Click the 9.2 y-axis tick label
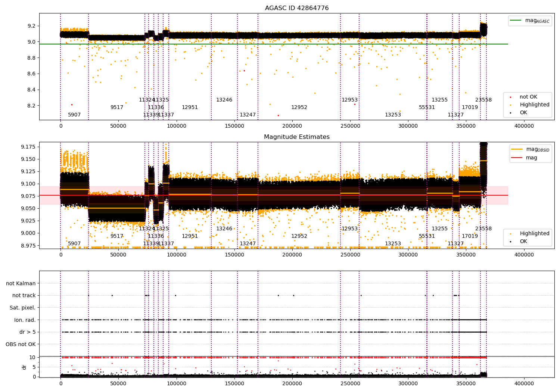The image size is (560, 392). (x=31, y=26)
